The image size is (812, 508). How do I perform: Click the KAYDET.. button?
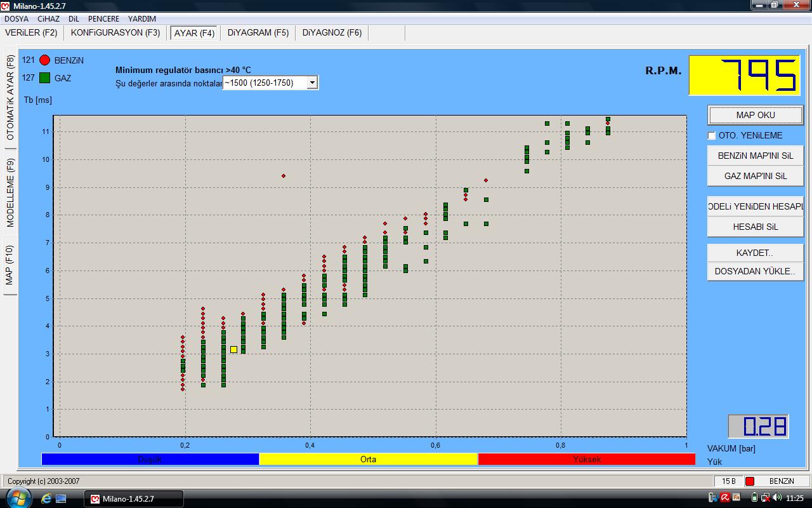pos(756,253)
